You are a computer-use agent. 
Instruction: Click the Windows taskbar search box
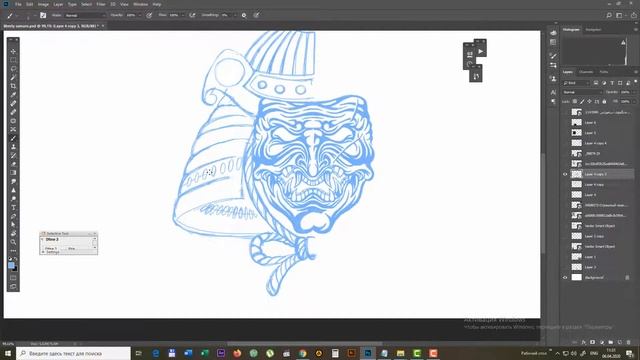coord(73,353)
